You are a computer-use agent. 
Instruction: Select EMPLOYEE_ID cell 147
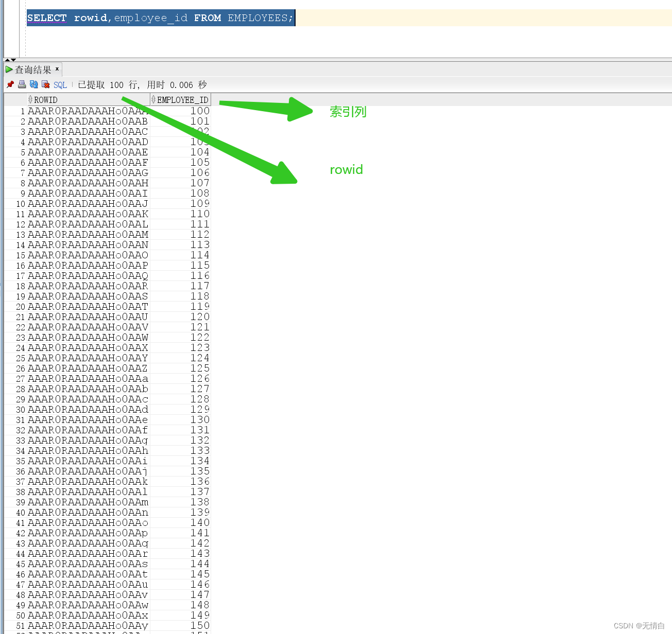click(x=180, y=595)
